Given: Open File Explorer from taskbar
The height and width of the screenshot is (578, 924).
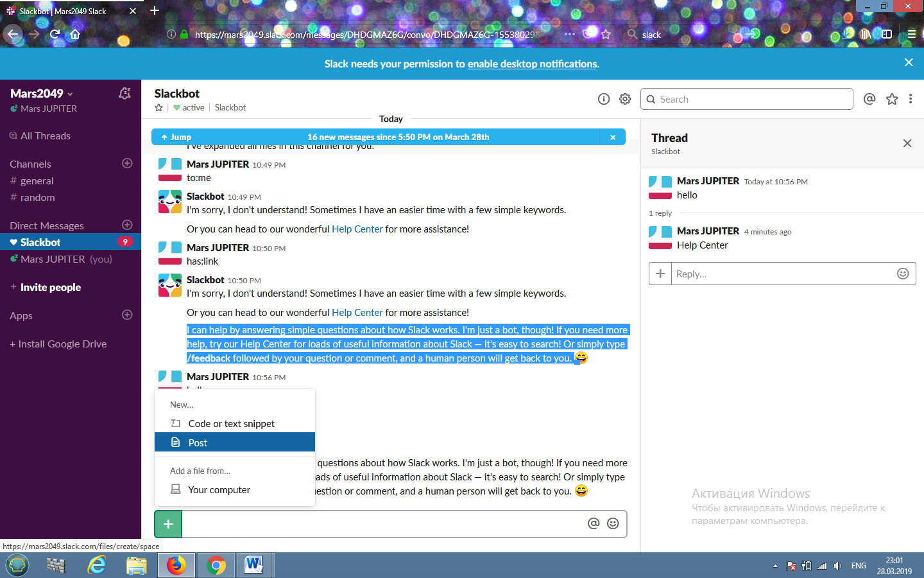Looking at the screenshot, I should pyautogui.click(x=137, y=565).
